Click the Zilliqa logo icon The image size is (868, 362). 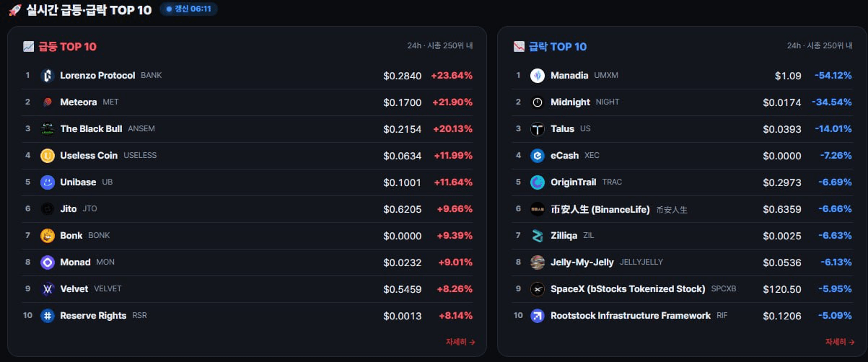point(538,236)
